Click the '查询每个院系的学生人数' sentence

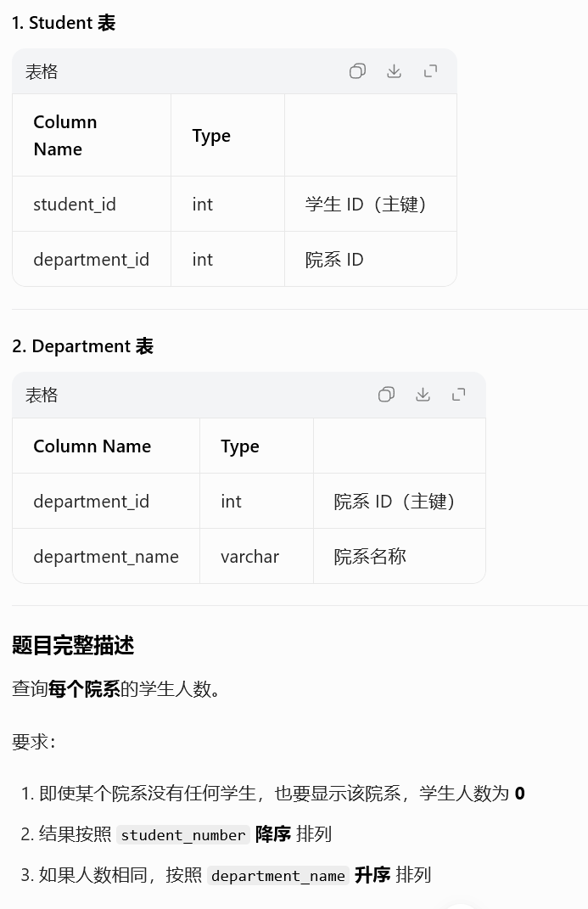click(116, 688)
